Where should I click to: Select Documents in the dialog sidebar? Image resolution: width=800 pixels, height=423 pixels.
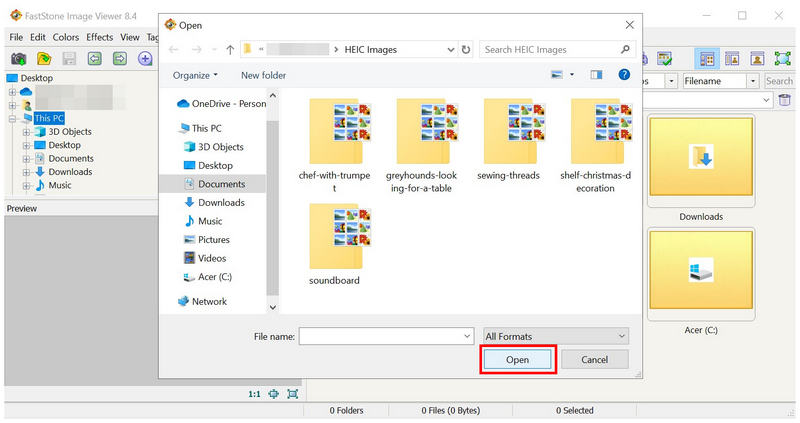[x=214, y=184]
